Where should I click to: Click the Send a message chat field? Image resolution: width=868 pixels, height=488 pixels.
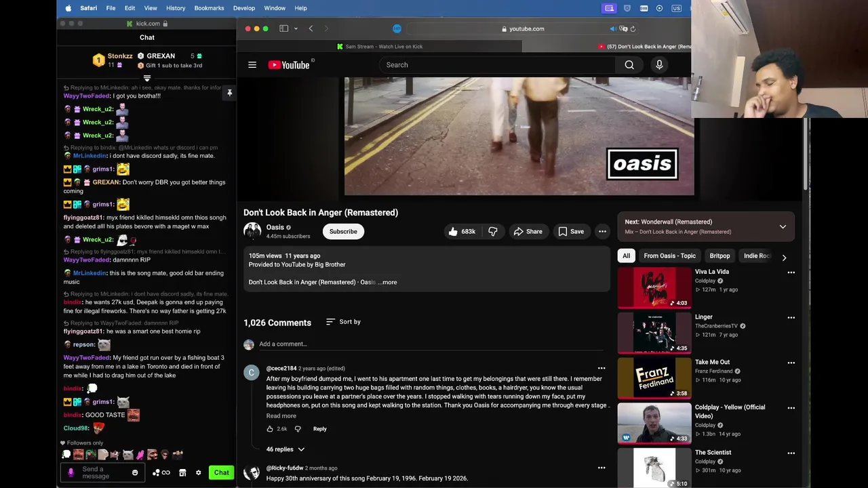102,472
